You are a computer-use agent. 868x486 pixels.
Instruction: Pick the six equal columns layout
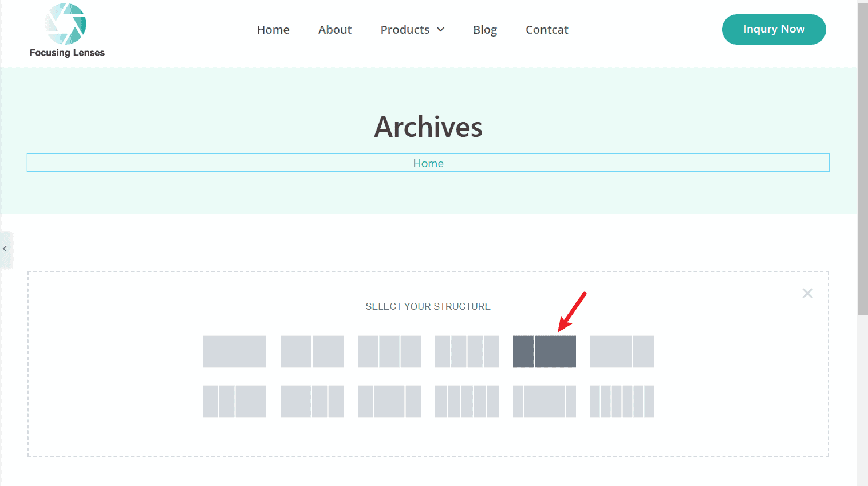622,401
